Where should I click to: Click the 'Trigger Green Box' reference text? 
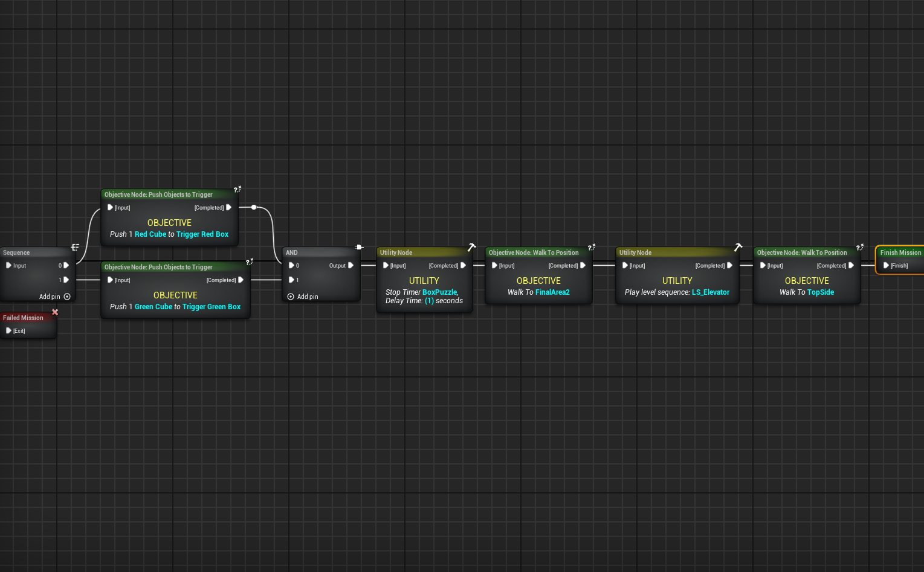point(212,307)
